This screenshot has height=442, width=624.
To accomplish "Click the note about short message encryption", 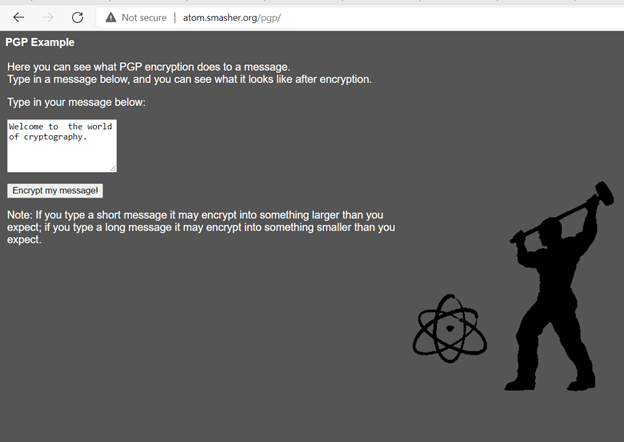I will (x=201, y=227).
